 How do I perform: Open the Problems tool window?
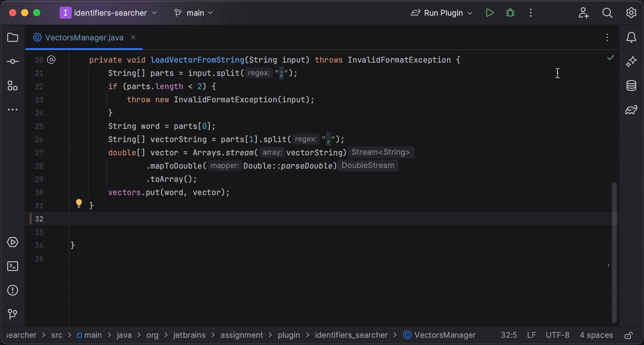[13, 290]
